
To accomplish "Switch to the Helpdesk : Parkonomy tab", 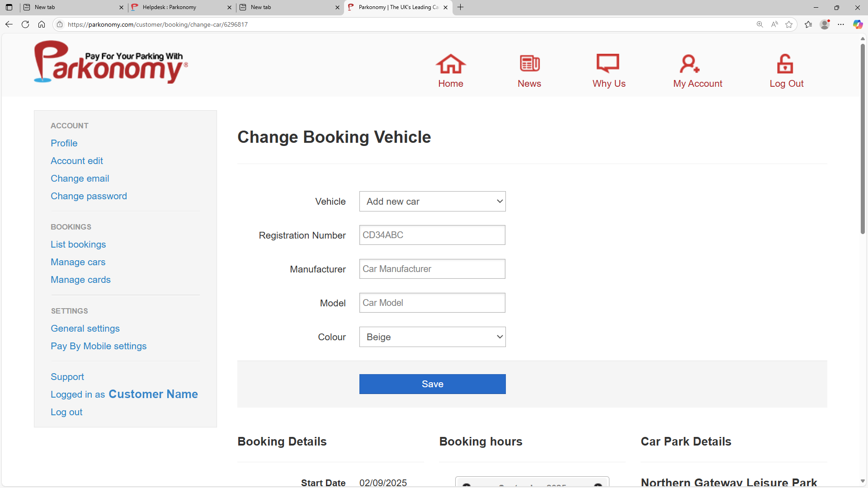I will coord(181,7).
